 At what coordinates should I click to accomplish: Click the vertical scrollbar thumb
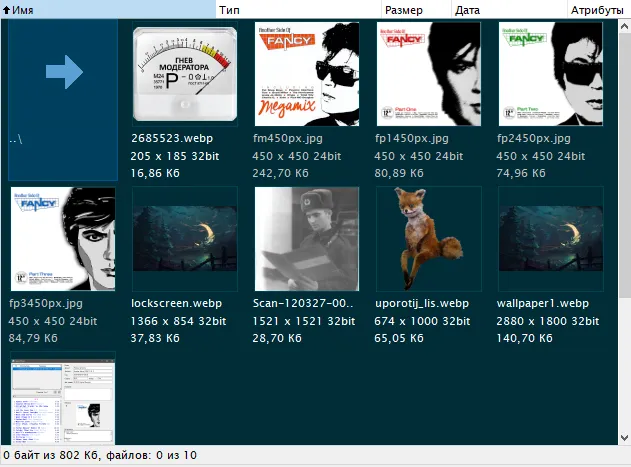[x=624, y=166]
